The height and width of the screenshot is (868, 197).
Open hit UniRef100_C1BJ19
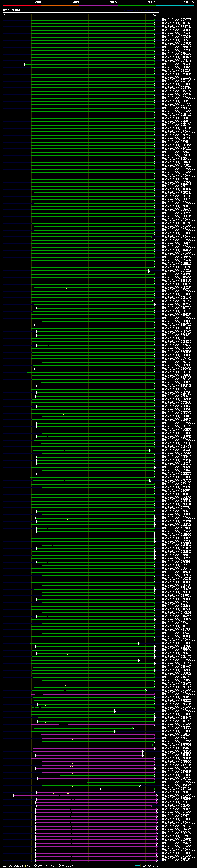click(x=177, y=115)
